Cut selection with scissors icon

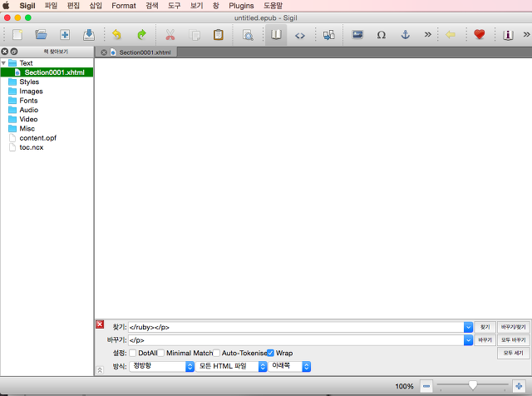170,35
